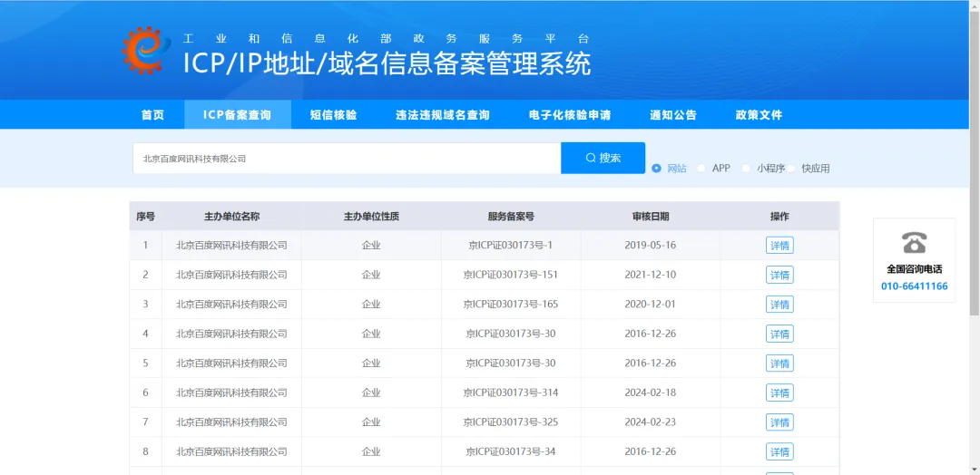The width and height of the screenshot is (980, 475).
Task: Open the 通知公告 tab
Action: pyautogui.click(x=673, y=115)
